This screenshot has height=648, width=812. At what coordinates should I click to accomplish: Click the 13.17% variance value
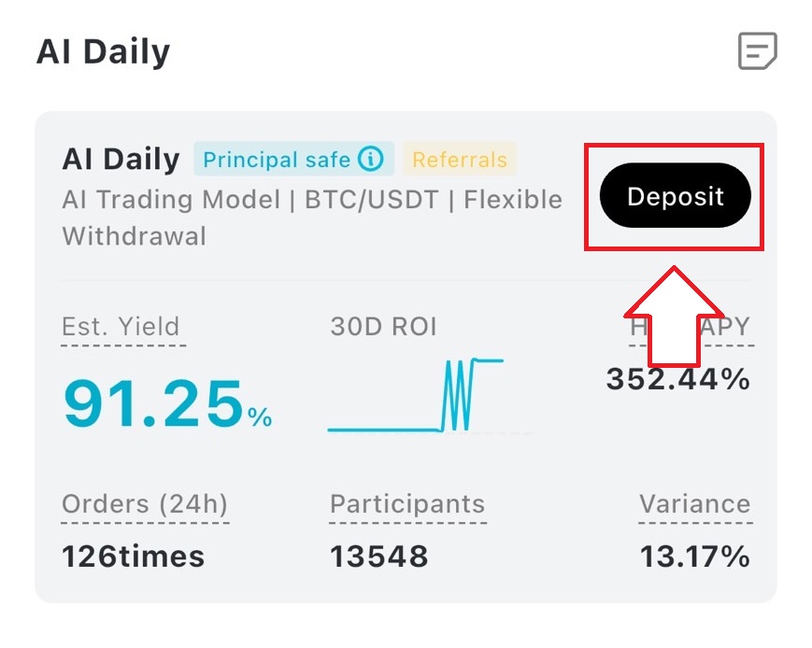[694, 556]
